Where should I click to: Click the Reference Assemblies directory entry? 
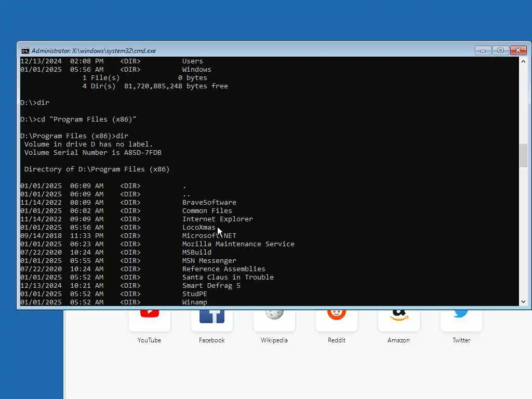(223, 269)
